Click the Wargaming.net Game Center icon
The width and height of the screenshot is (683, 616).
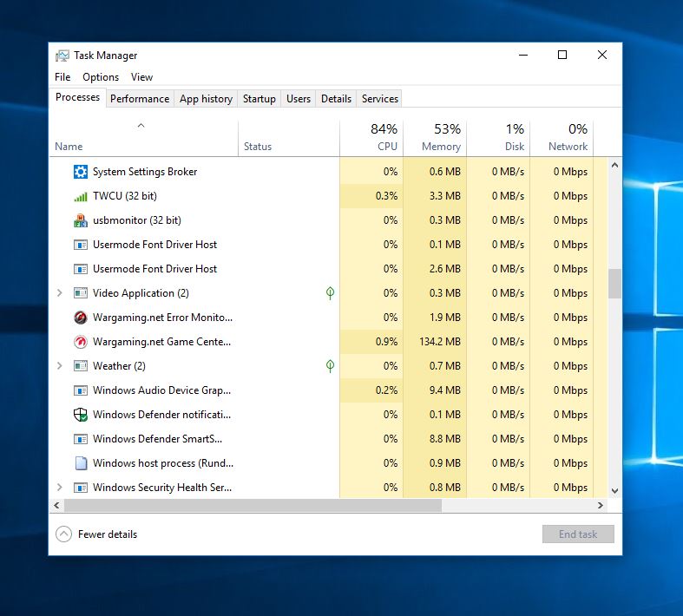coord(81,342)
